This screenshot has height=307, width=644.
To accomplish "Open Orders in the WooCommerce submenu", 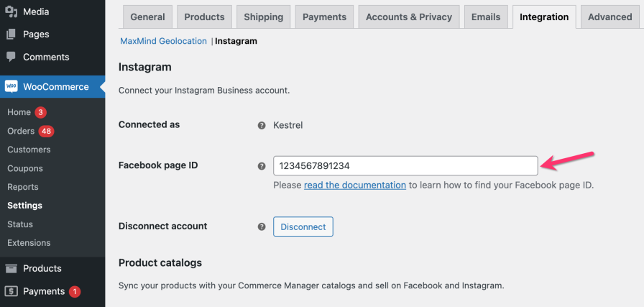I will (x=21, y=131).
